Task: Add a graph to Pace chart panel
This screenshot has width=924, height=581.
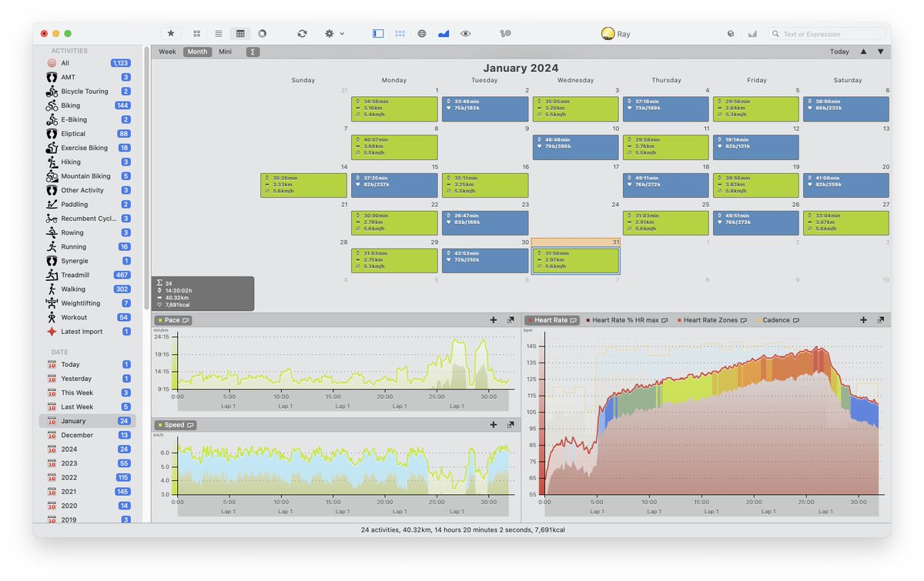Action: (x=494, y=320)
